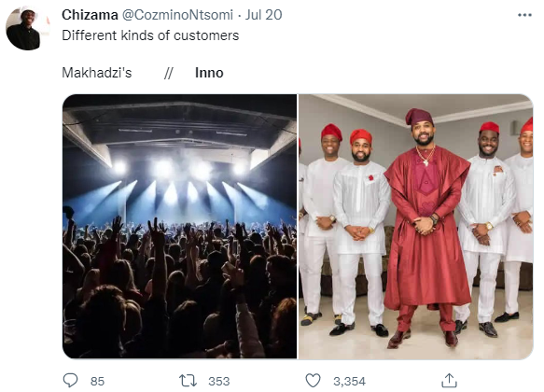Screen dimensions: 544x392
Task: Open the concert crowd photo
Action: click(180, 226)
